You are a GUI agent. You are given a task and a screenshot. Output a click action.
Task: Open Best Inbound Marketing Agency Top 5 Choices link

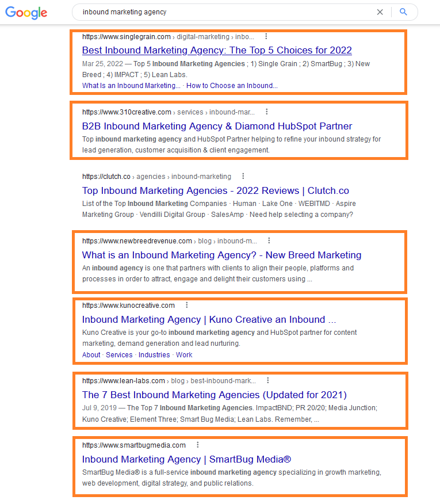point(217,50)
